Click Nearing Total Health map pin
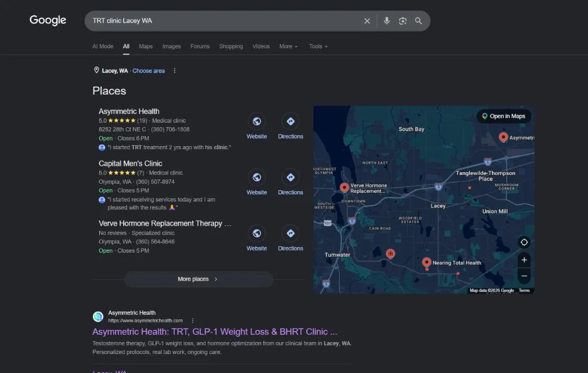 (426, 262)
